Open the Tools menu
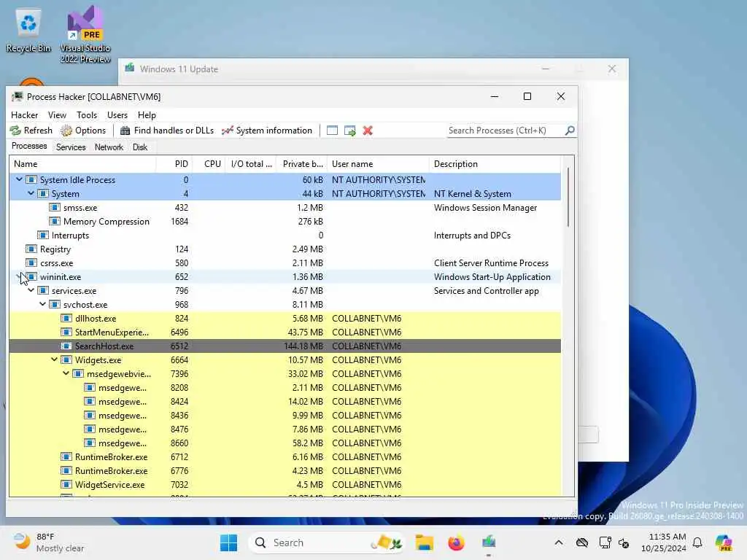 [x=87, y=115]
